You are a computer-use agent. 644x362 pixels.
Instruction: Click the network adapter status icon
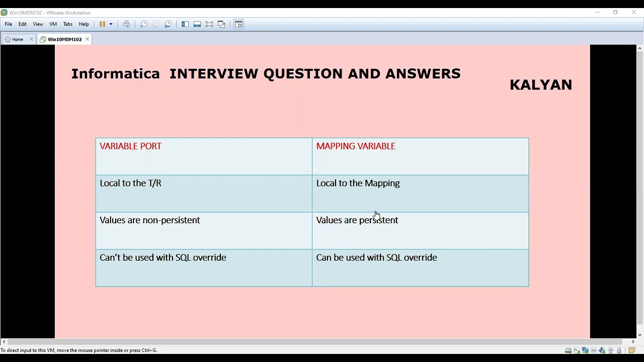[585, 350]
